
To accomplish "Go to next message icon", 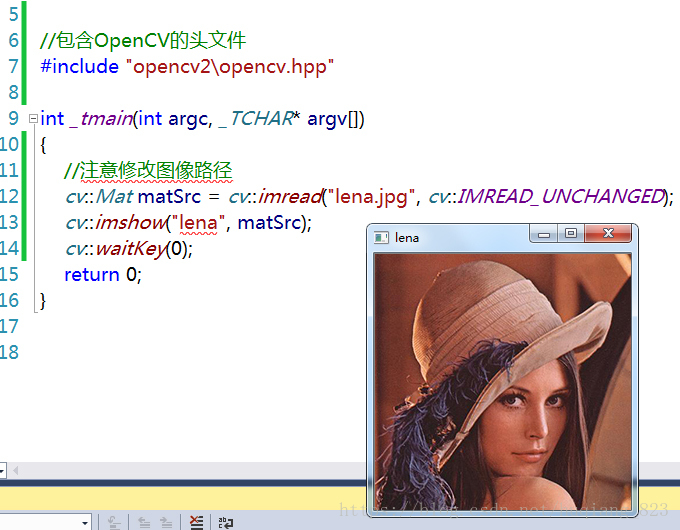I will 166,523.
